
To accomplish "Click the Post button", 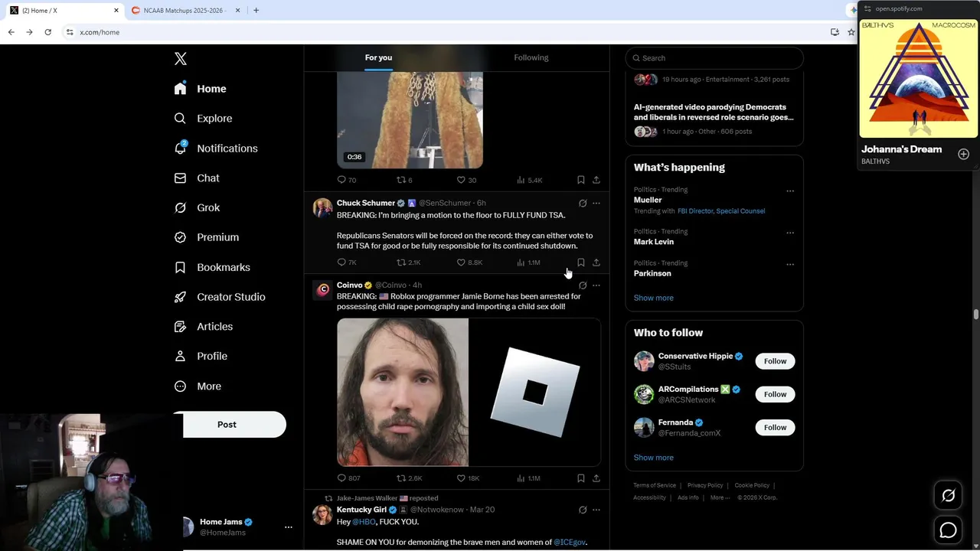I will pos(227,425).
